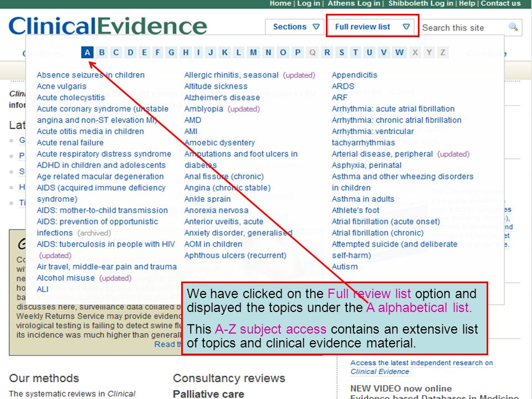
Task: Open Arrhythmia: acute atrial fibrillation review
Action: (393, 109)
